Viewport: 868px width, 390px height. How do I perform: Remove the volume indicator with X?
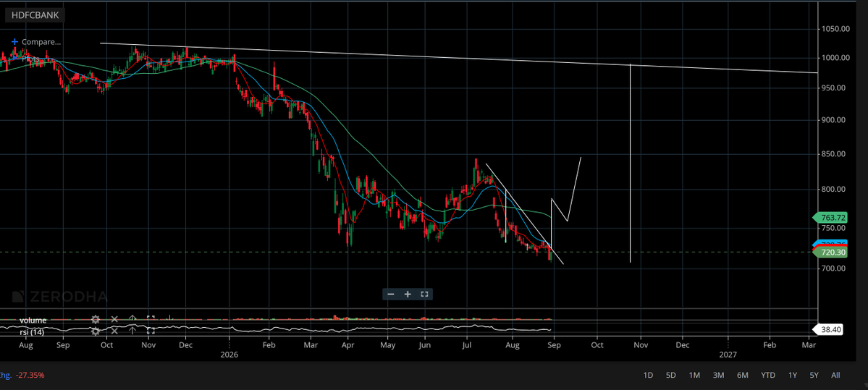pyautogui.click(x=114, y=319)
